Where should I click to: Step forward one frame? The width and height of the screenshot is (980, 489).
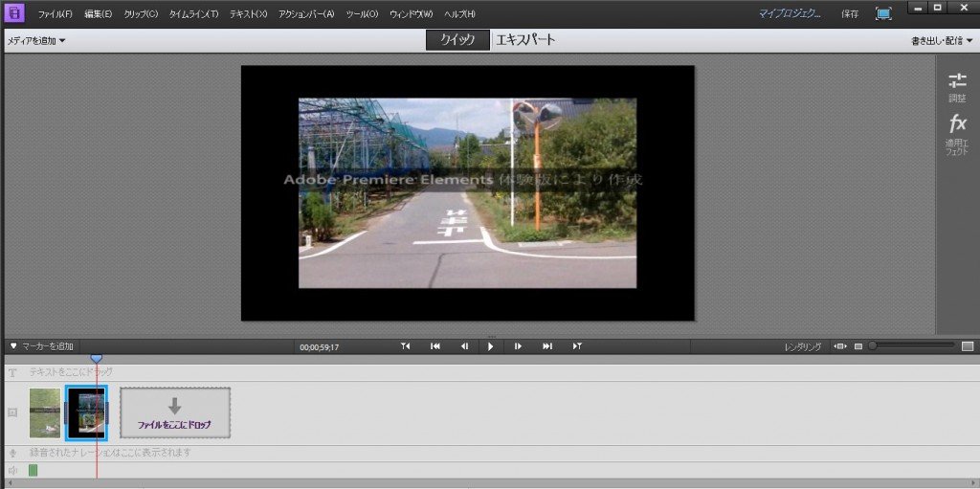518,346
